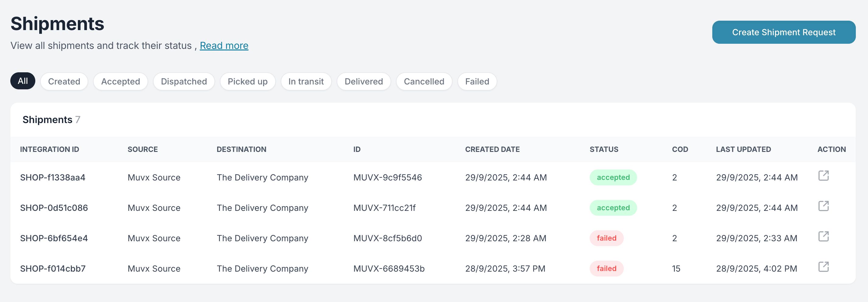
Task: Filter shipments by Created status
Action: (x=64, y=81)
